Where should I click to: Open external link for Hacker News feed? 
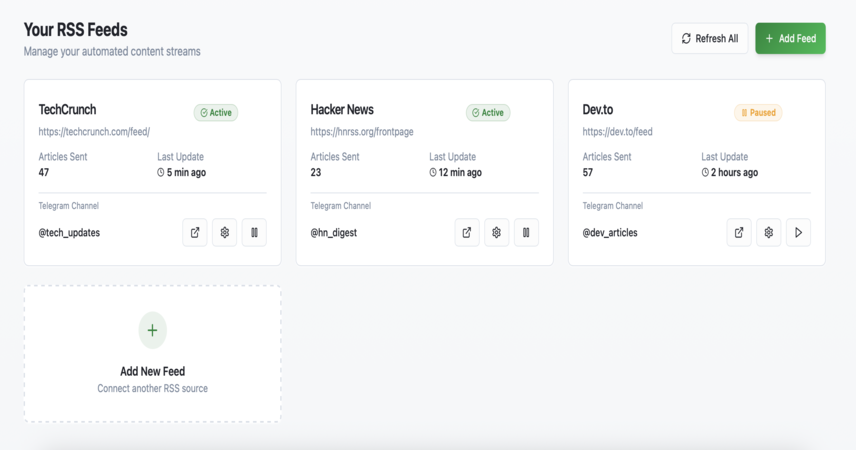click(x=467, y=233)
